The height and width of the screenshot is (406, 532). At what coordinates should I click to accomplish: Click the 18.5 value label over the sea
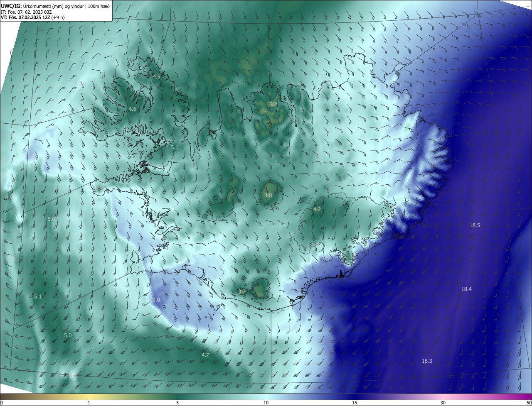[475, 225]
